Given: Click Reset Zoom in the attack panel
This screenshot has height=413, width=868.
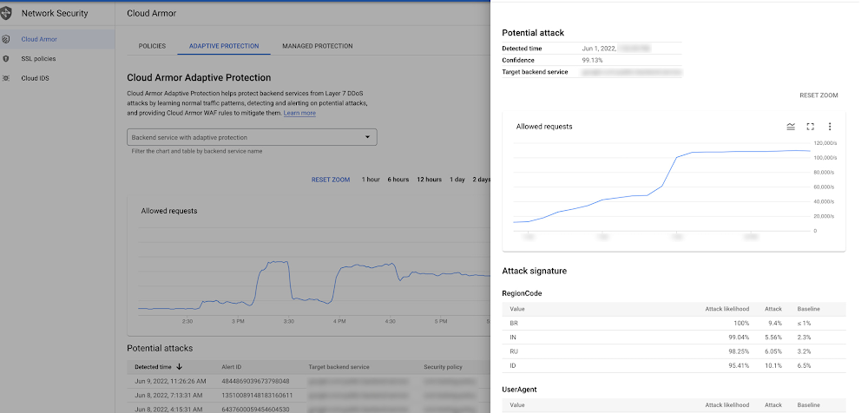Looking at the screenshot, I should 819,95.
